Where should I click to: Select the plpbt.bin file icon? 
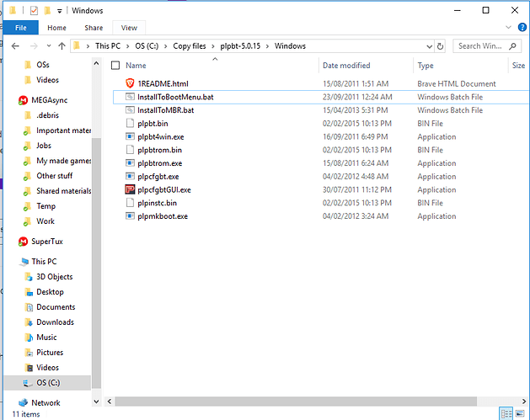(x=130, y=123)
